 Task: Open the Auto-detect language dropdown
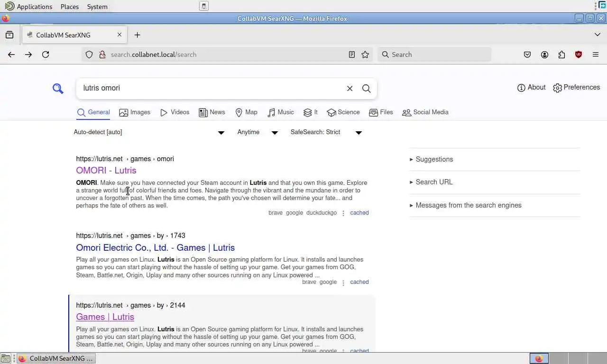[x=149, y=132]
